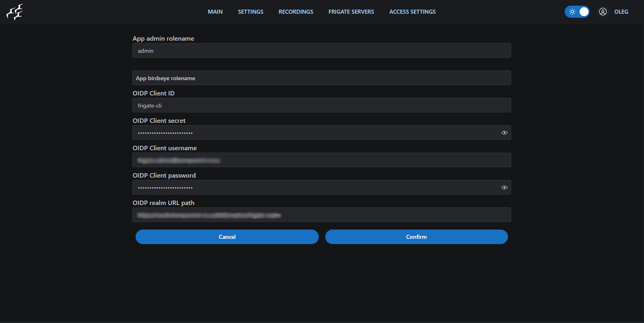Open the MAIN navigation tab
The width and height of the screenshot is (644, 323).
pyautogui.click(x=215, y=12)
